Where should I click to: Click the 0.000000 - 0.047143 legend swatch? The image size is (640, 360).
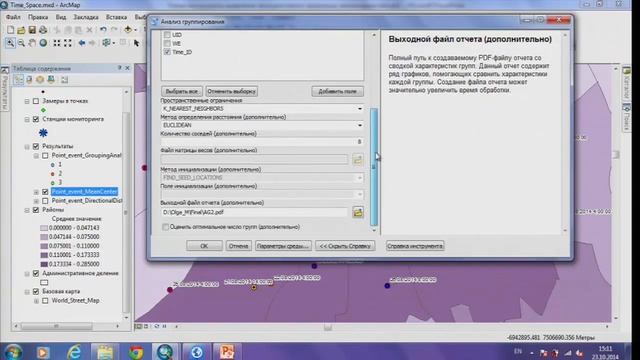[x=44, y=228]
